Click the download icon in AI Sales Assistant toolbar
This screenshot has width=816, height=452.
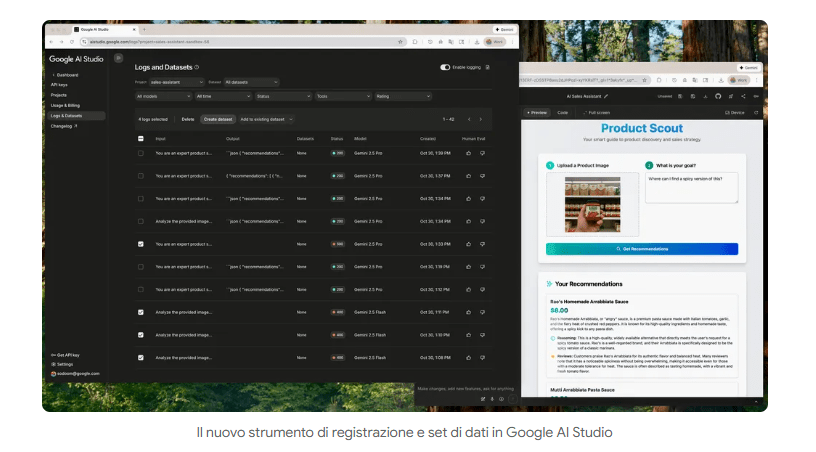pyautogui.click(x=705, y=96)
